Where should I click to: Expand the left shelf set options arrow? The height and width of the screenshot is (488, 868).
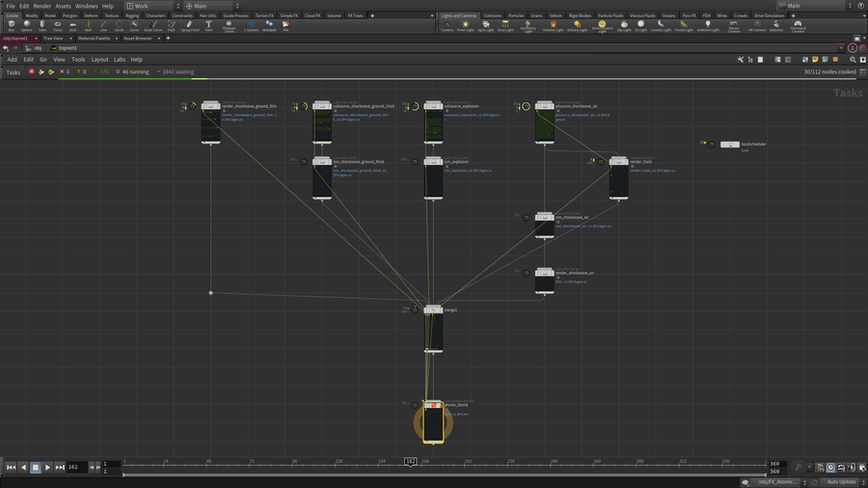pyautogui.click(x=432, y=15)
